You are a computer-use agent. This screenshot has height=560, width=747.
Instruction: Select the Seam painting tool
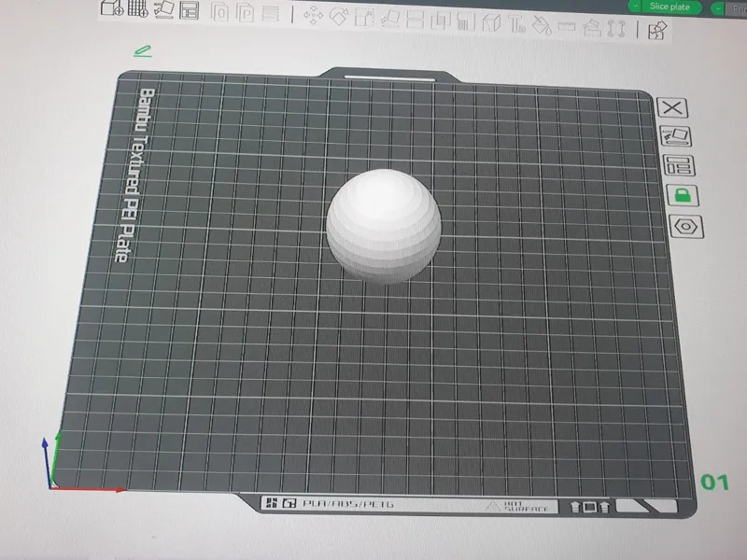(491, 22)
